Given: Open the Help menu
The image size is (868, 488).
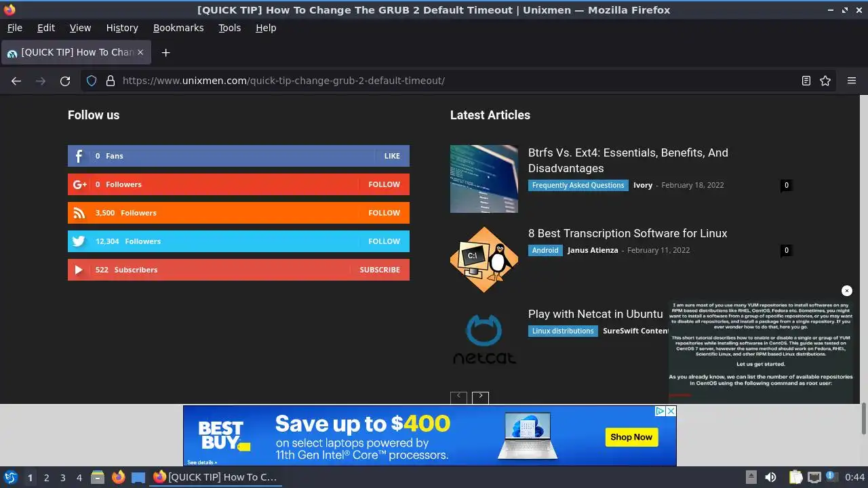Looking at the screenshot, I should [x=266, y=28].
